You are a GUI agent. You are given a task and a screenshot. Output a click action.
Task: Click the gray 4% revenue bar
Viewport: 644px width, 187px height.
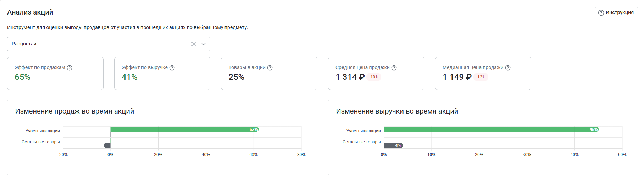[393, 145]
